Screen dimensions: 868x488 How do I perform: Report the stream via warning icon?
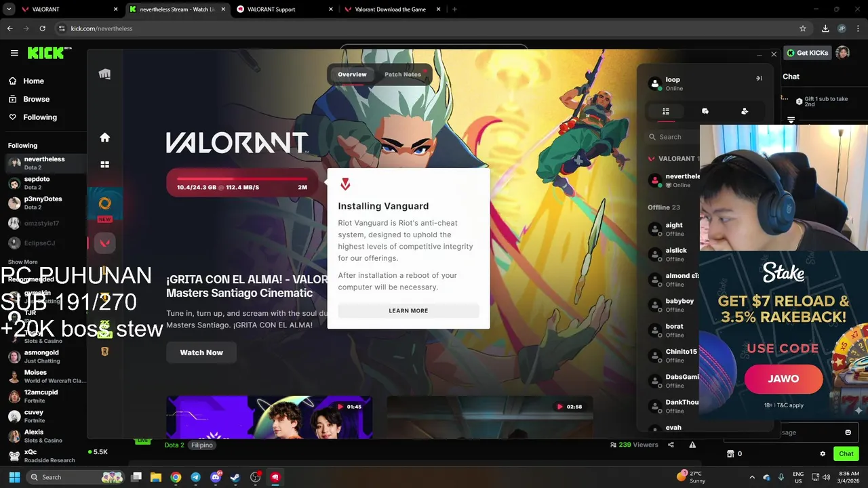click(692, 445)
